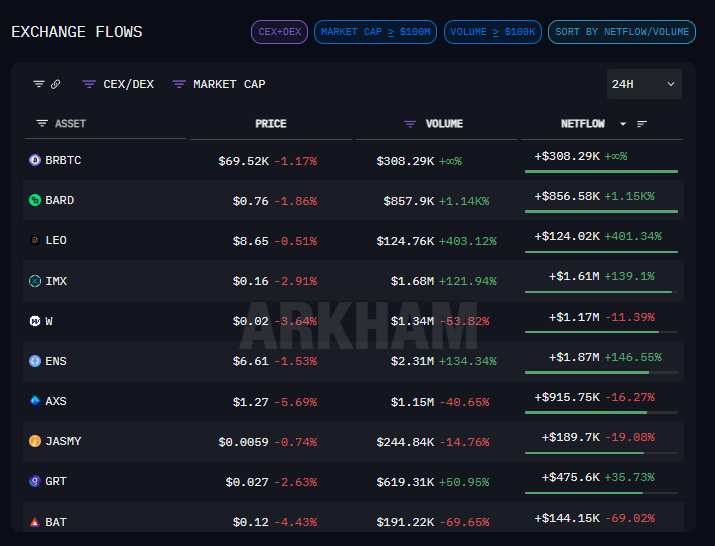Viewport: 715px width, 546px height.
Task: Open the LEO asset link
Action: [x=56, y=240]
